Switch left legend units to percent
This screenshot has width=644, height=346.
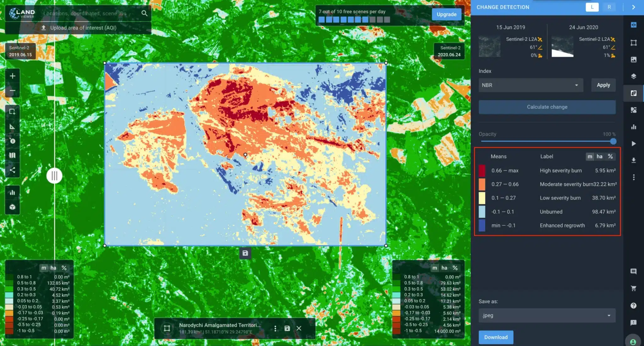pyautogui.click(x=64, y=268)
